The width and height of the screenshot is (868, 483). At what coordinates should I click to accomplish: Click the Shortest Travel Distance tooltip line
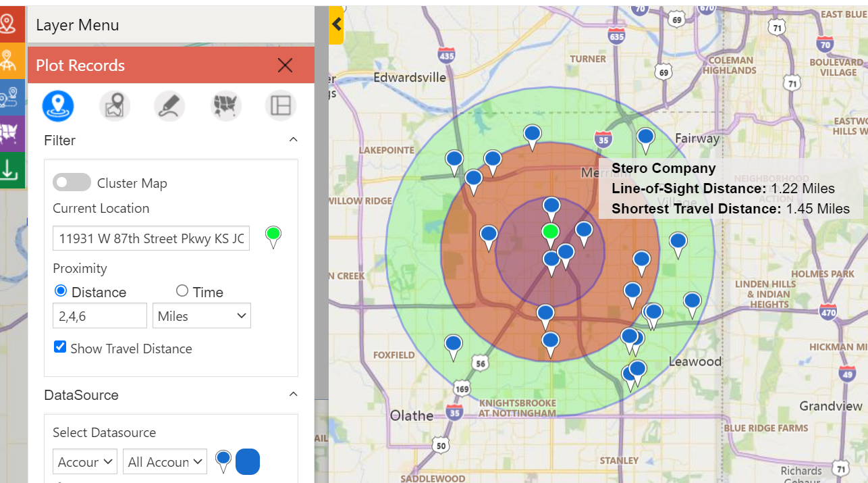click(730, 209)
